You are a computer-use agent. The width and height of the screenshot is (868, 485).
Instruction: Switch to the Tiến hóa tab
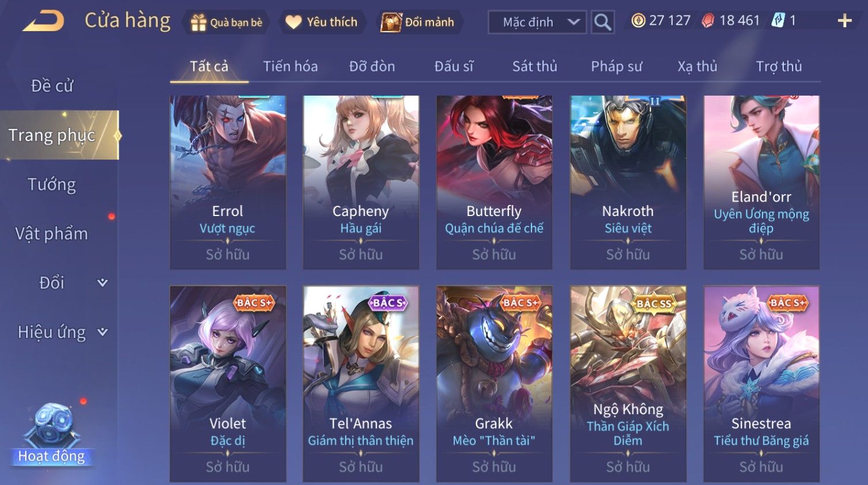click(x=290, y=66)
